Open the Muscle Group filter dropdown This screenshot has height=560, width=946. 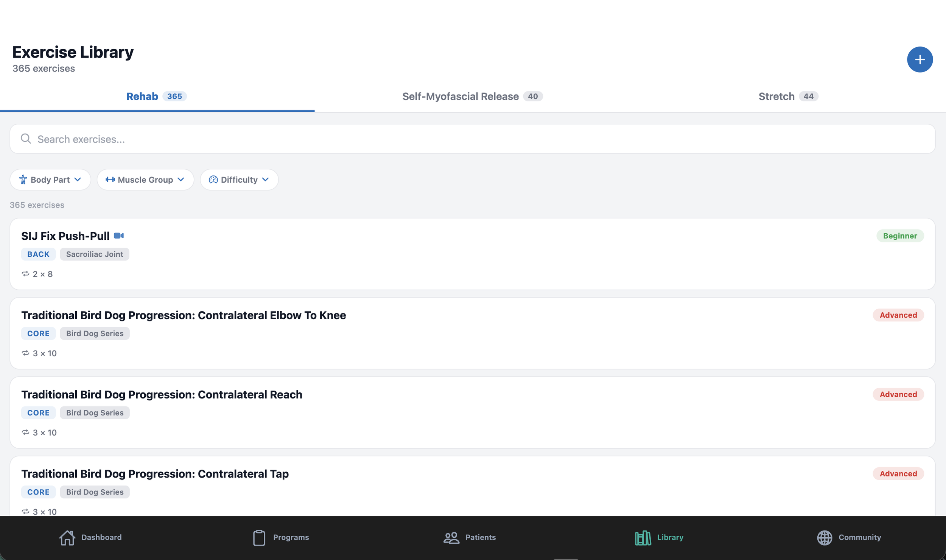coord(145,180)
